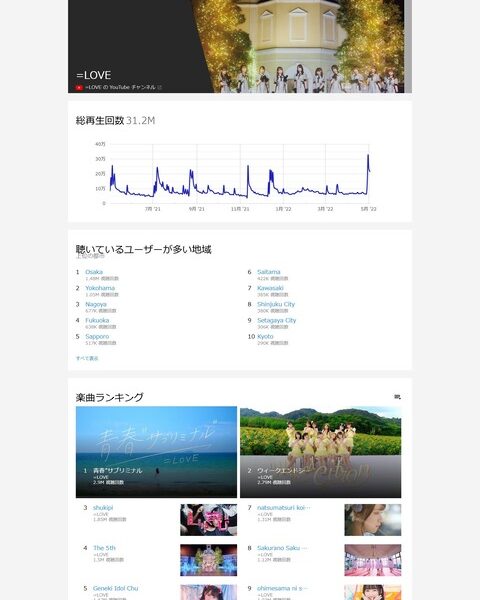480x600 pixels.
Task: Click the 総再生回数 31.2M heading
Action: tap(115, 121)
